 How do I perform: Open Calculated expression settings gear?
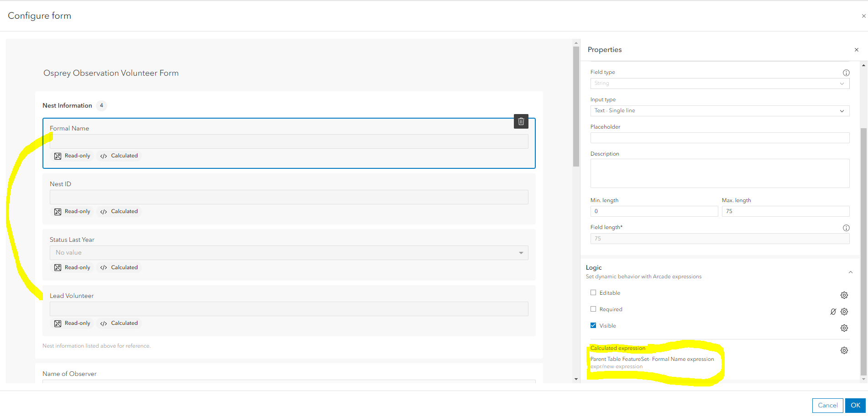[844, 350]
